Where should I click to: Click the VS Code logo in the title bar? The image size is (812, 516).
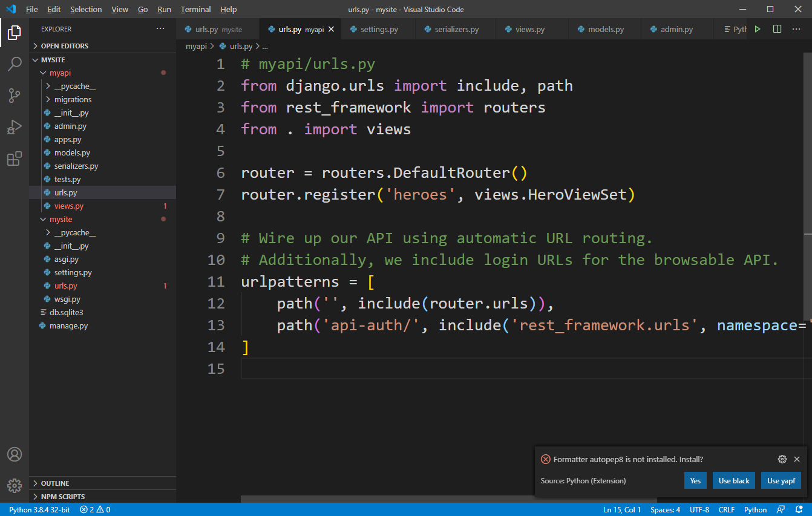10,9
